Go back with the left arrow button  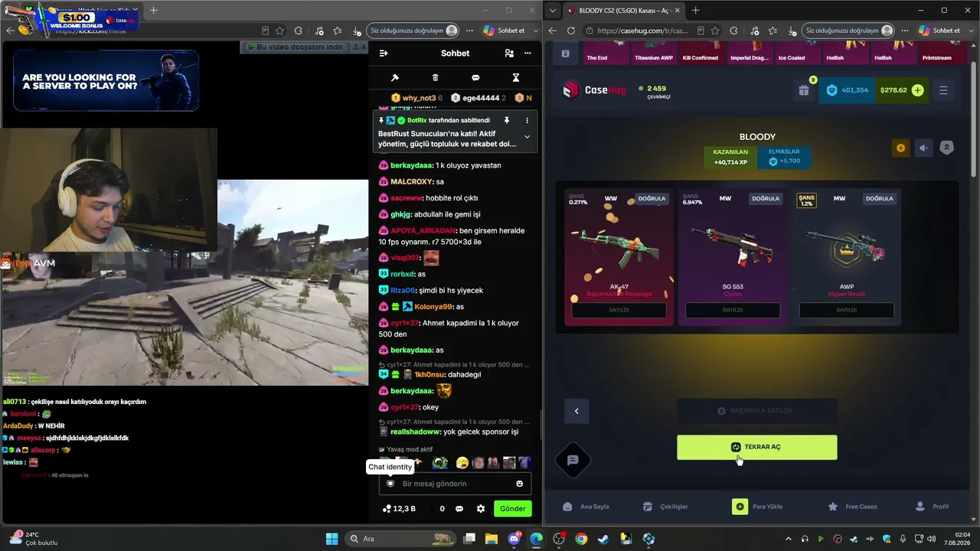tap(577, 411)
